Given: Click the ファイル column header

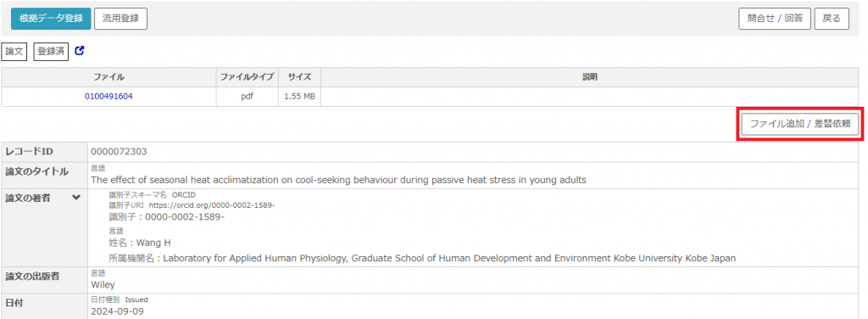Looking at the screenshot, I should click(x=108, y=77).
